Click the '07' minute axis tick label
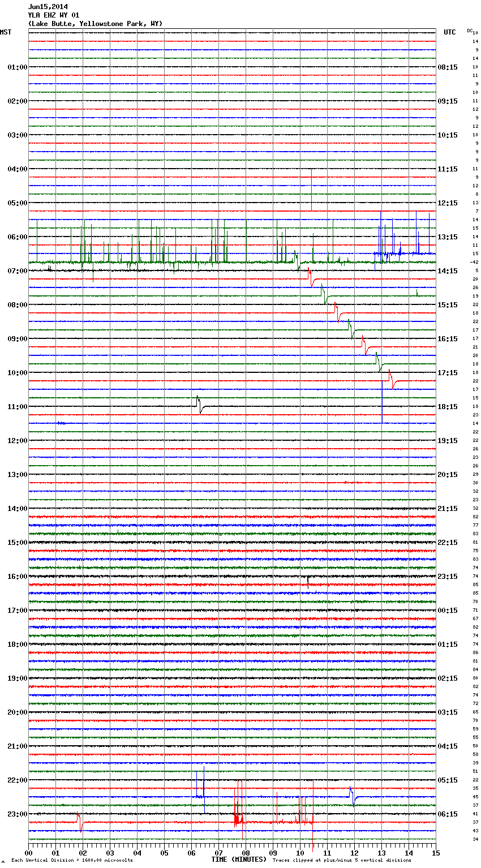This screenshot has height=868, width=481. click(218, 852)
